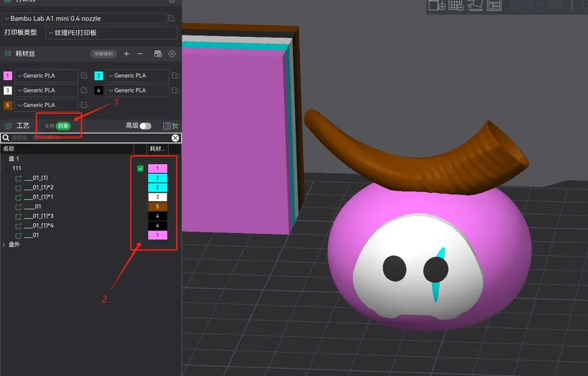This screenshot has height=376, width=588.
Task: Edit filament 2 Generic PLA preset
Action: tap(175, 75)
